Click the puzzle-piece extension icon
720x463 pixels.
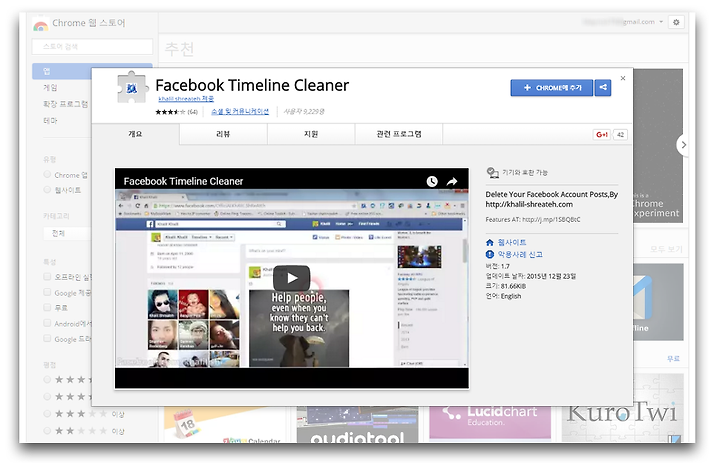click(x=132, y=87)
